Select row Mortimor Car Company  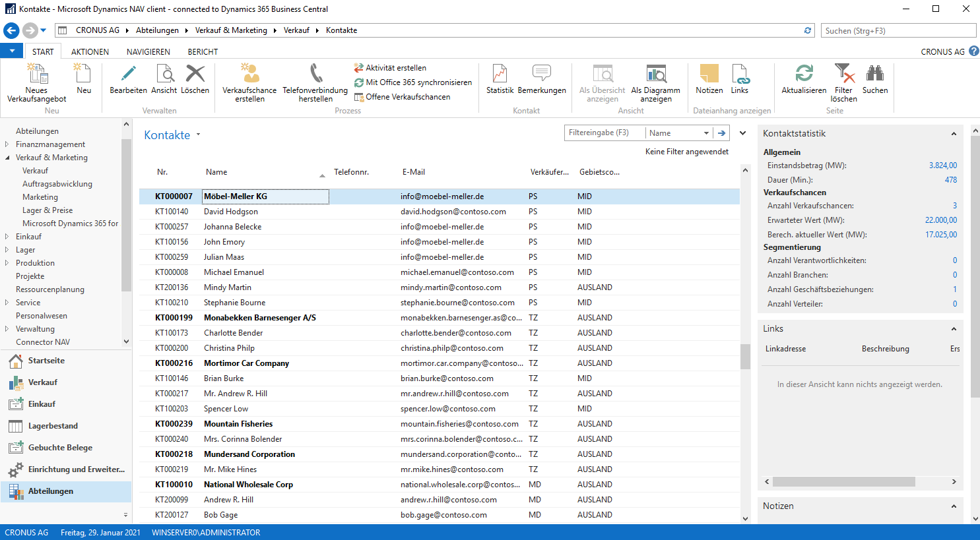coord(439,363)
